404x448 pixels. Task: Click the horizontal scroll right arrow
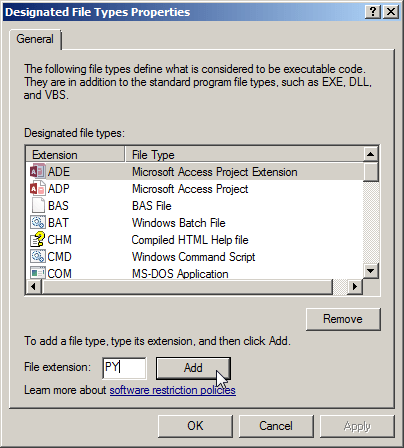tap(355, 287)
